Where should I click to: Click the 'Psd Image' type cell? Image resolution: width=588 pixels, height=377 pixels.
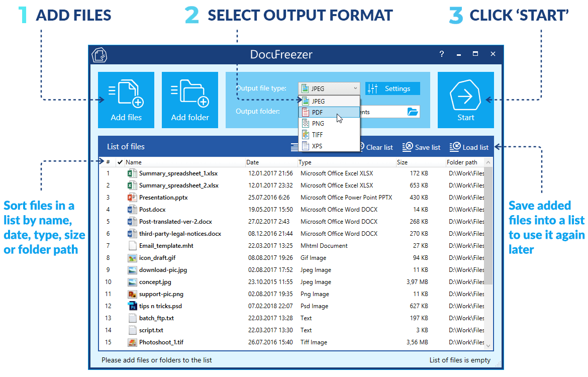click(314, 306)
